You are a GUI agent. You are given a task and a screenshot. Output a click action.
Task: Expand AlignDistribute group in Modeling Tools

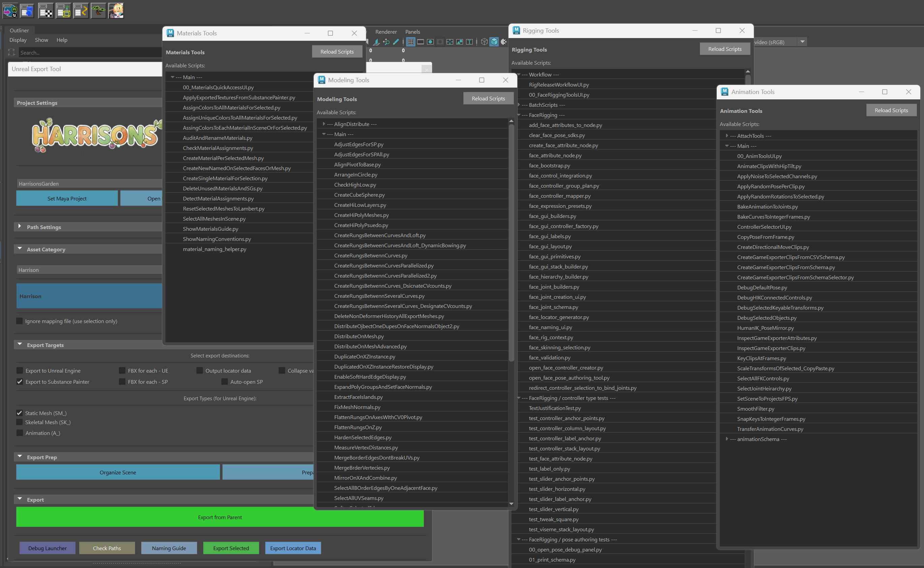click(x=324, y=124)
